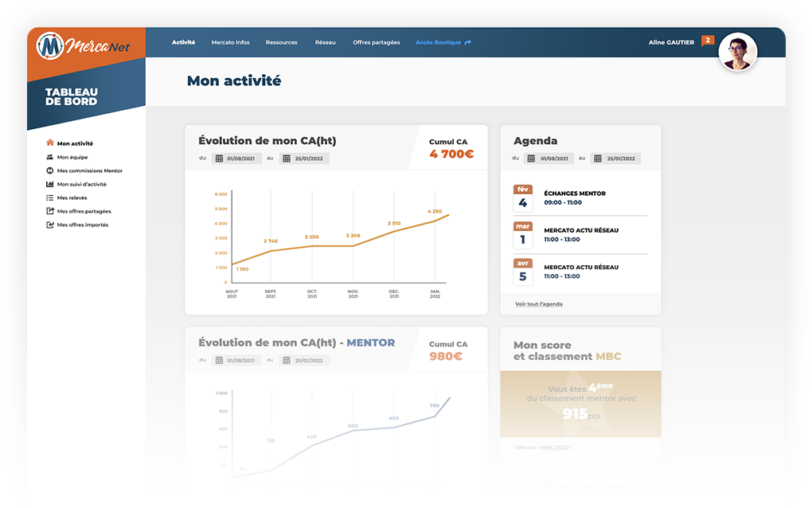The width and height of the screenshot is (812, 508).
Task: Open the Mon activité home icon
Action: click(x=50, y=143)
